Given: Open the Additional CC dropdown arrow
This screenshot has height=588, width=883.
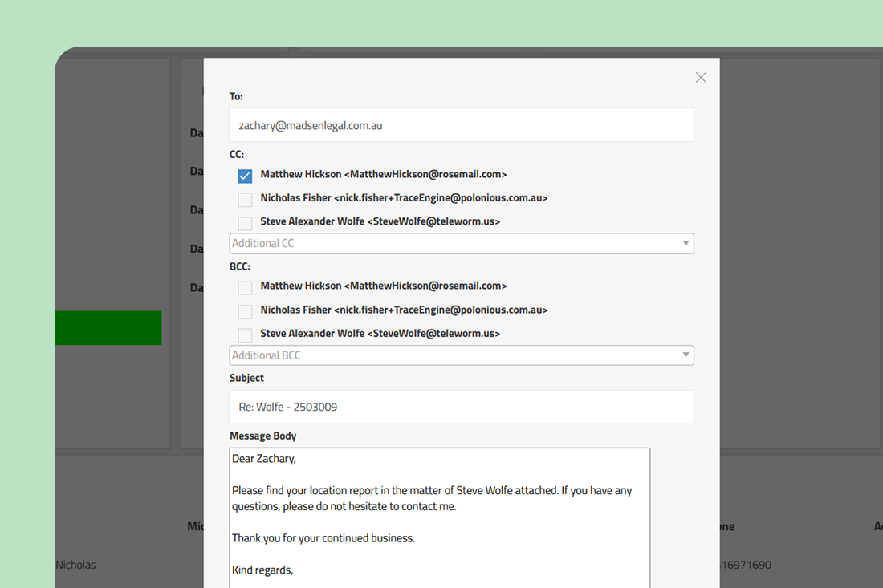Looking at the screenshot, I should pos(686,244).
